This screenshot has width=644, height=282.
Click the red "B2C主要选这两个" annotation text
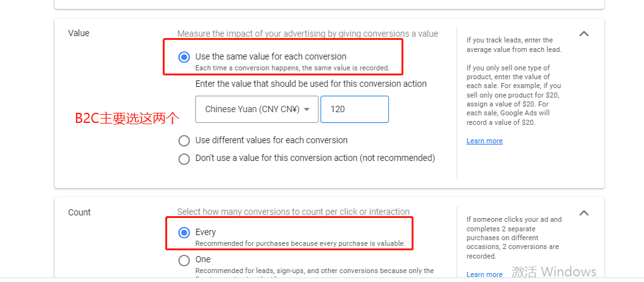click(127, 118)
